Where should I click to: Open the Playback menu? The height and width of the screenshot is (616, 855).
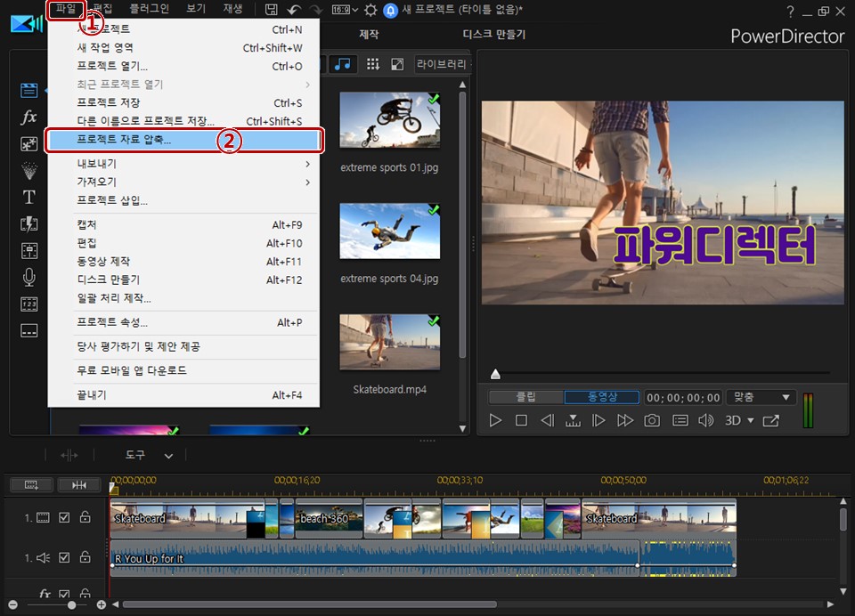click(232, 9)
